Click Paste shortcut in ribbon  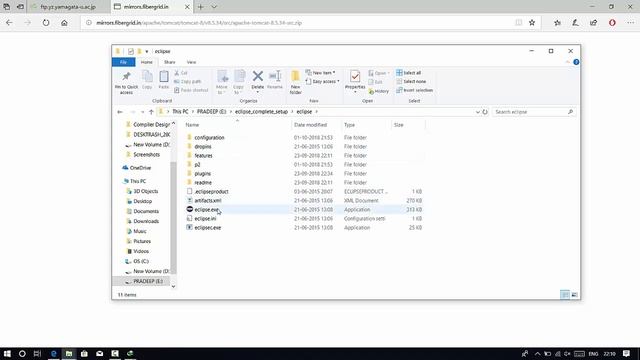[x=191, y=90]
